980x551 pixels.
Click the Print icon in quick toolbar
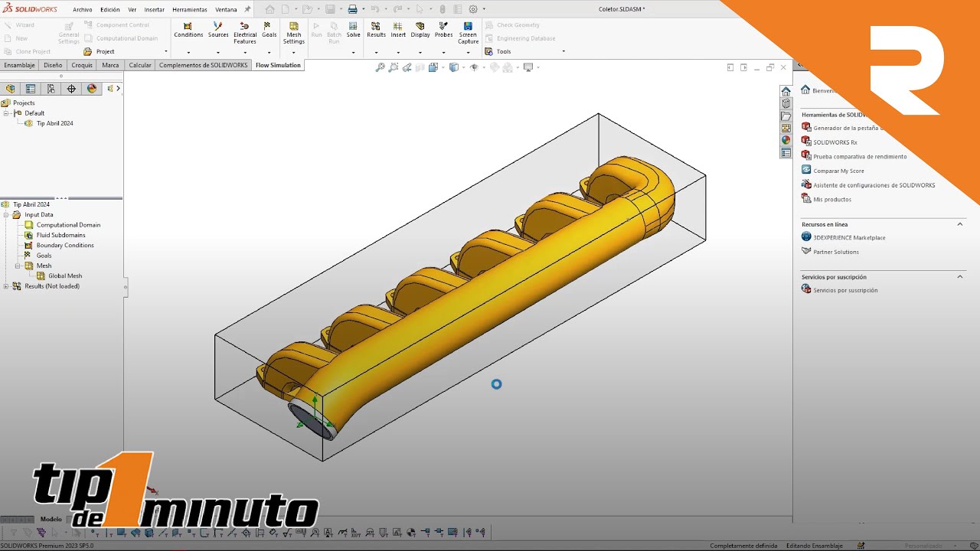click(x=352, y=9)
